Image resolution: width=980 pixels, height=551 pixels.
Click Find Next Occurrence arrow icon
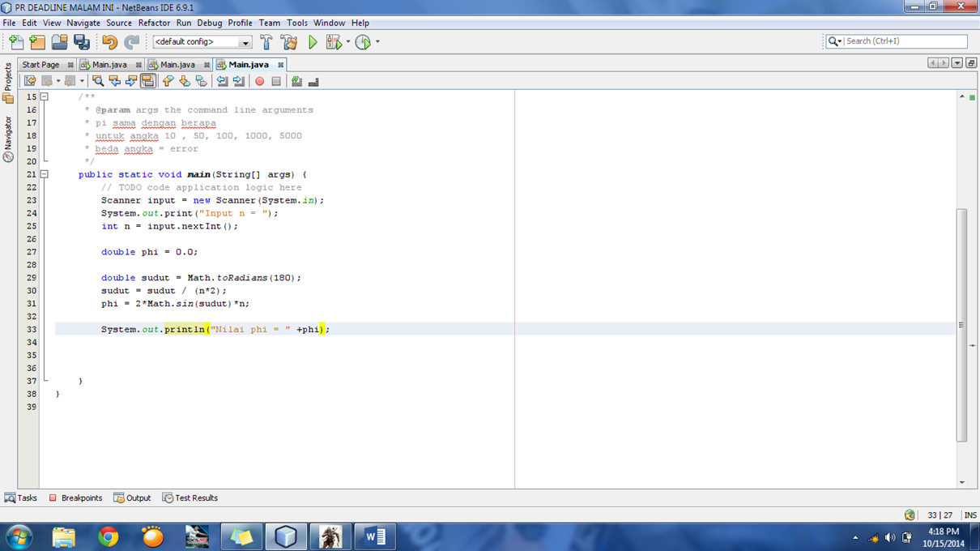131,81
